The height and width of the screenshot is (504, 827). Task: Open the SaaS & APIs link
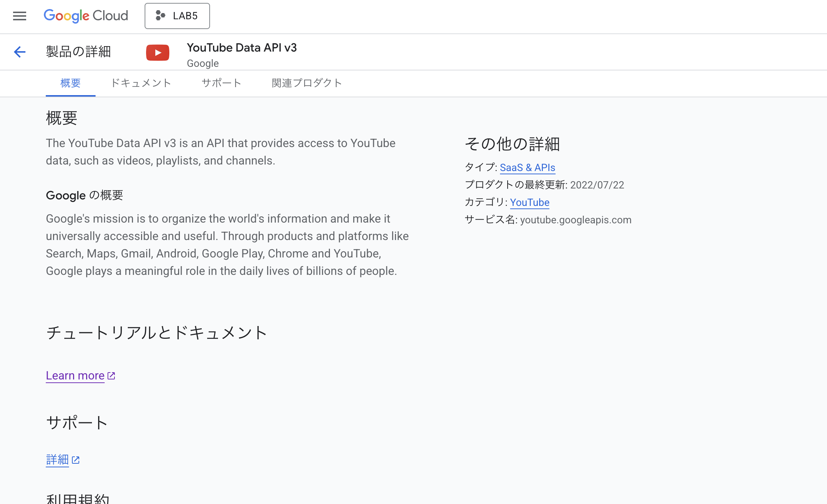click(528, 167)
